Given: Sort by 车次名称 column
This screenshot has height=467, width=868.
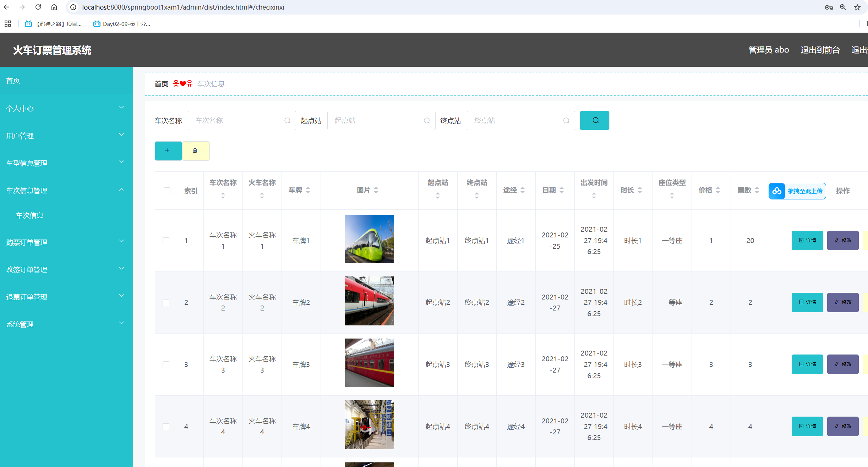Looking at the screenshot, I should coord(223,195).
